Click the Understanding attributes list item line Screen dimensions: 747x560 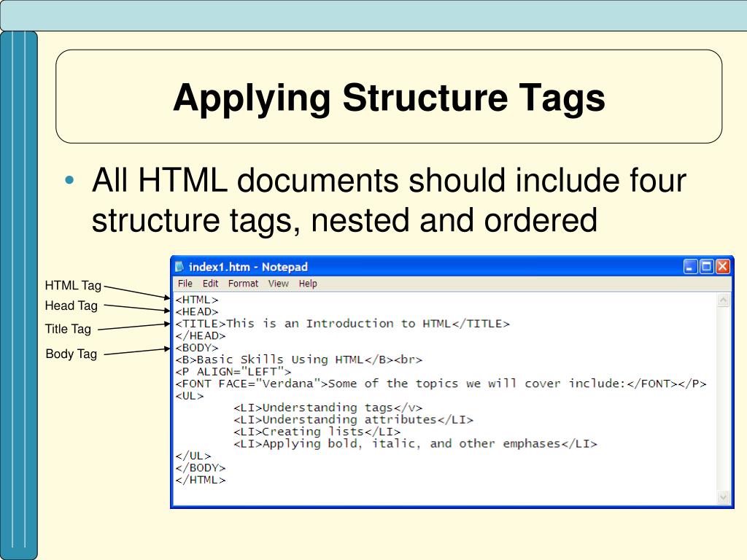click(x=353, y=419)
